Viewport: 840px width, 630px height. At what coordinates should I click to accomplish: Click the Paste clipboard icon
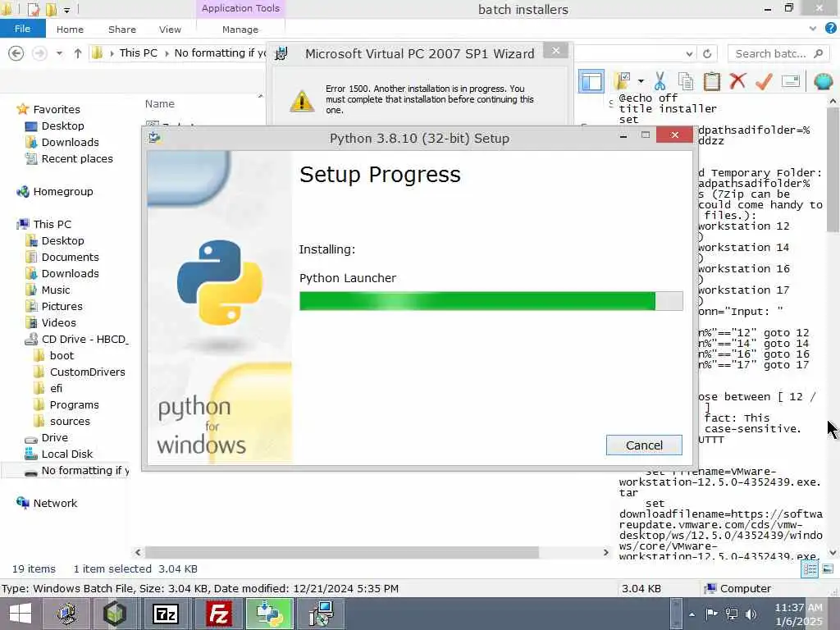pyautogui.click(x=711, y=81)
